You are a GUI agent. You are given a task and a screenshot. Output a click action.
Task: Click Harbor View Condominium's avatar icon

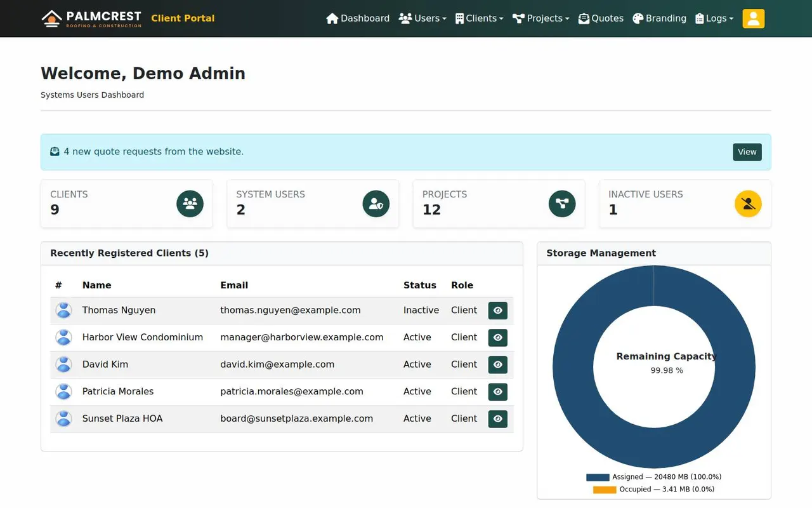[x=63, y=337]
